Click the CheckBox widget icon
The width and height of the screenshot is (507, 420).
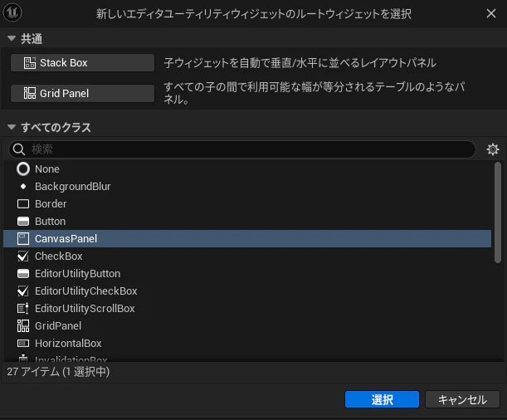coord(23,256)
